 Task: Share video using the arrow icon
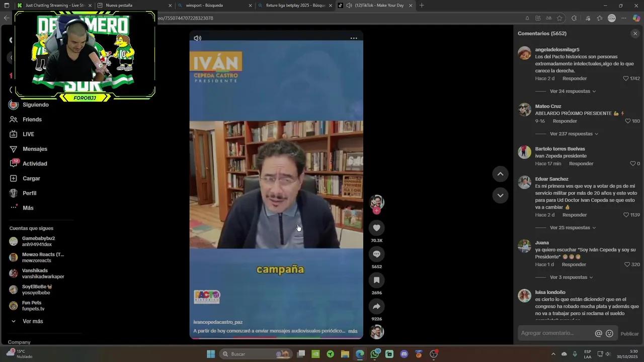376,306
